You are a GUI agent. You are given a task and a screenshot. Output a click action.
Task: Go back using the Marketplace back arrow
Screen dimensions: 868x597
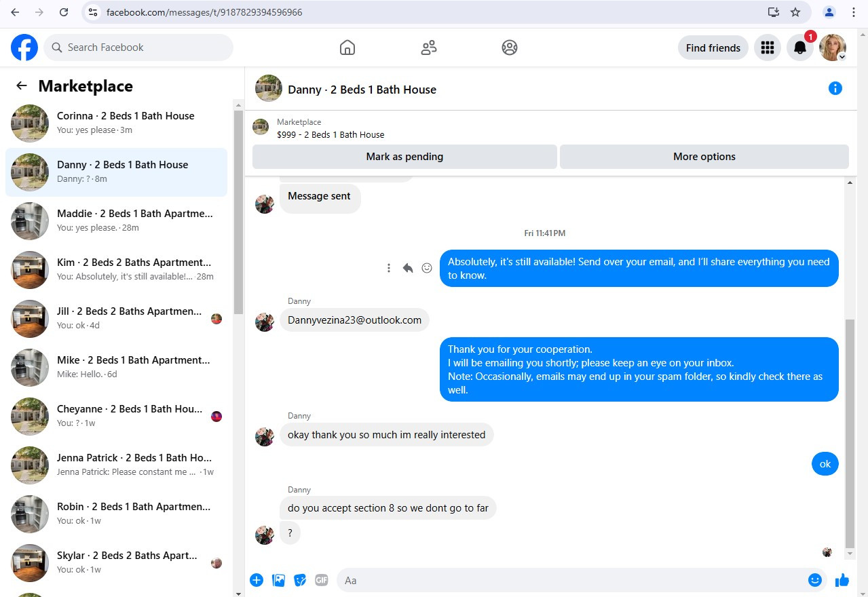[x=22, y=85]
